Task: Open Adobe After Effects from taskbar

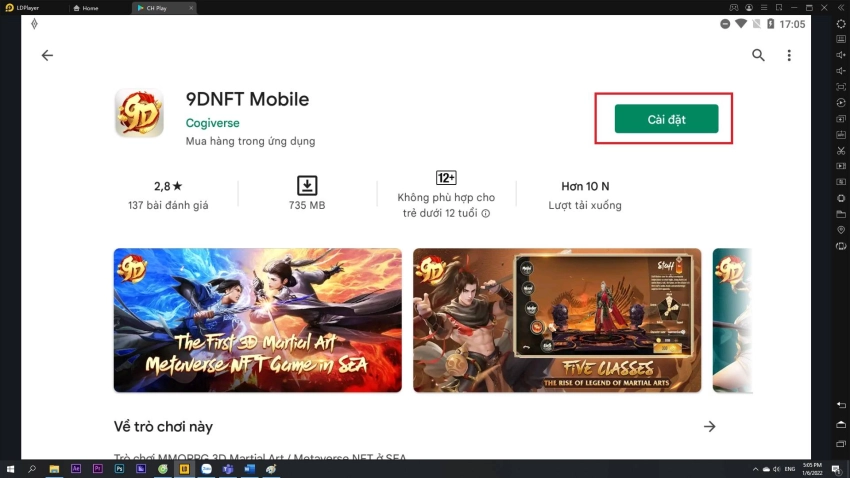Action: coord(76,469)
